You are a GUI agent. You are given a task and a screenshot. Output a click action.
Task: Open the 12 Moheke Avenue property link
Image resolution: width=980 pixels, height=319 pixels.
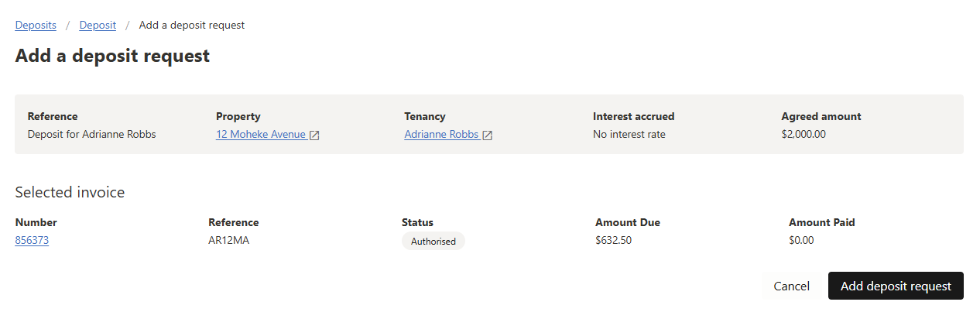pos(261,135)
